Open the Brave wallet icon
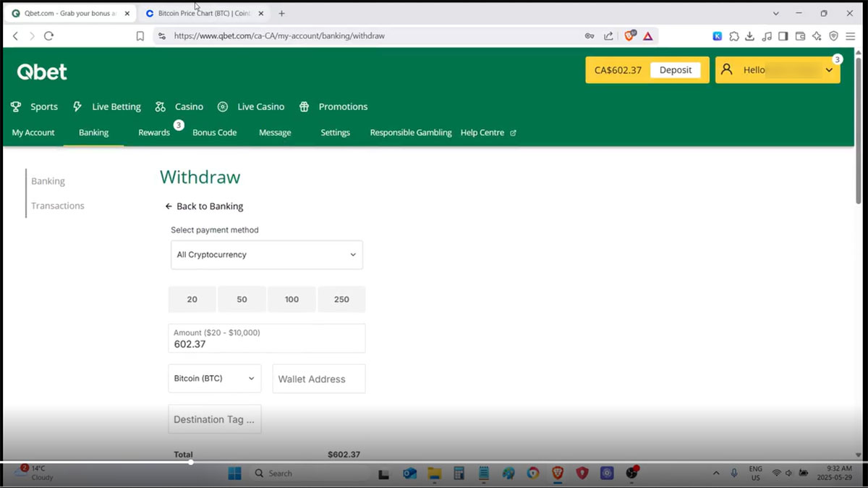This screenshot has width=868, height=488. click(800, 35)
